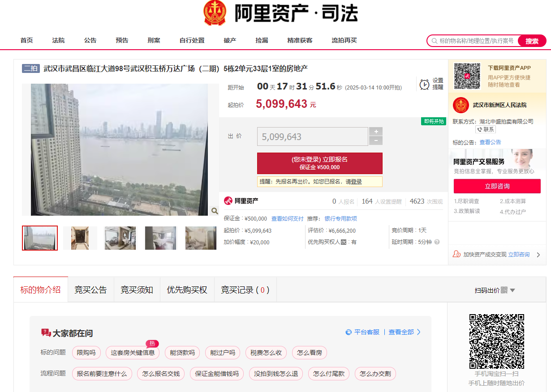Image resolution: width=551 pixels, height=392 pixels.
Task: Open the 破产 navigation item
Action: click(x=230, y=40)
